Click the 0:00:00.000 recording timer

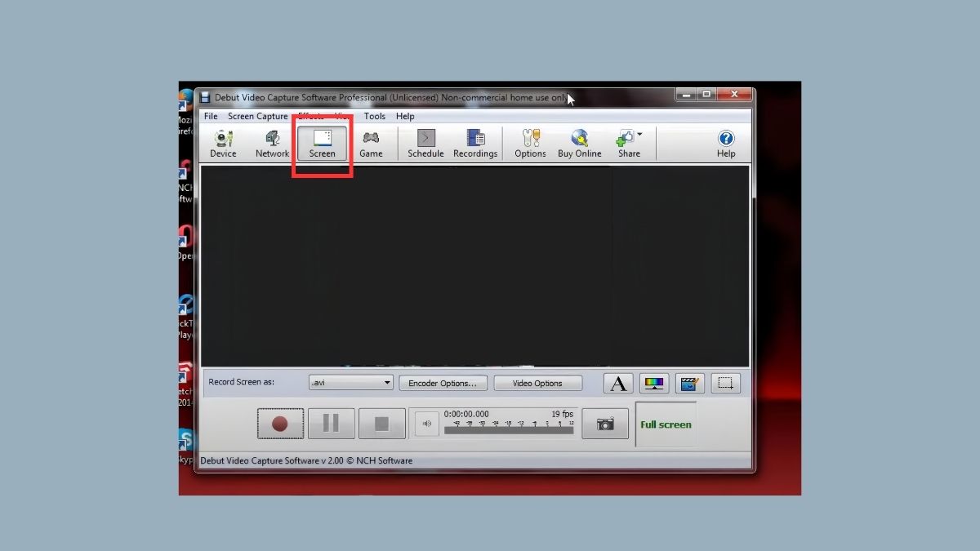coord(466,414)
